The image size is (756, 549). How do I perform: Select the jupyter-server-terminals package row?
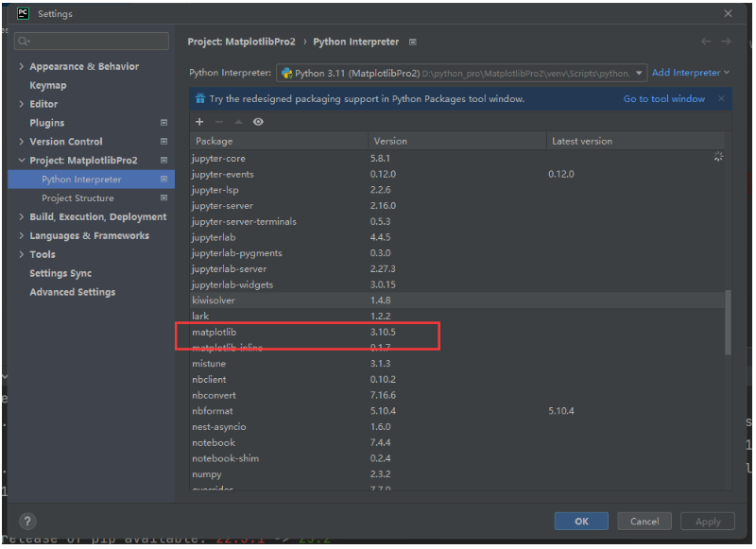click(x=457, y=221)
